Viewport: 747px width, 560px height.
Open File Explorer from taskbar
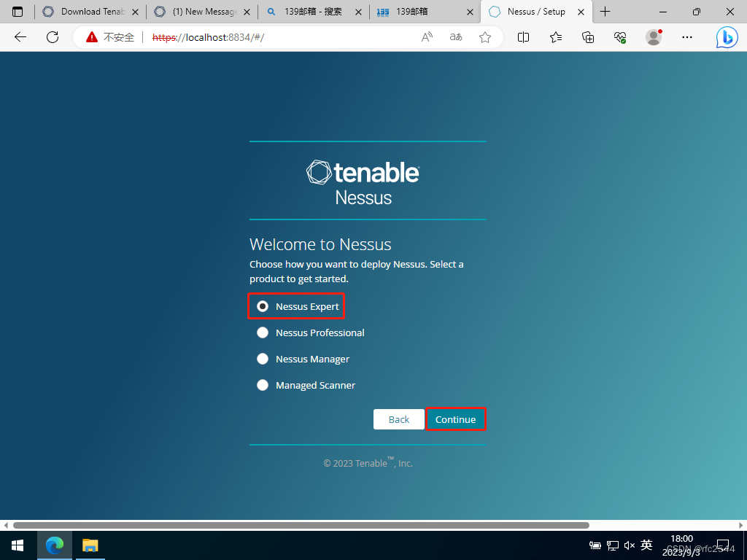click(90, 545)
